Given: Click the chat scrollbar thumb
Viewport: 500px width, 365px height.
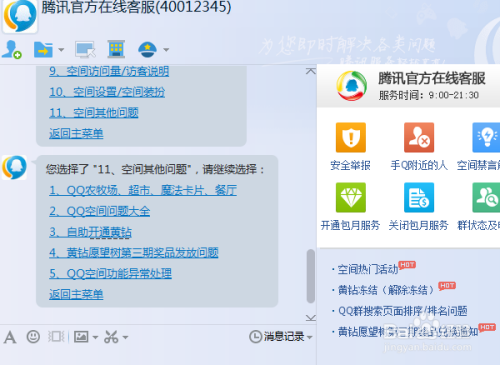Looking at the screenshot, I should coord(311,276).
